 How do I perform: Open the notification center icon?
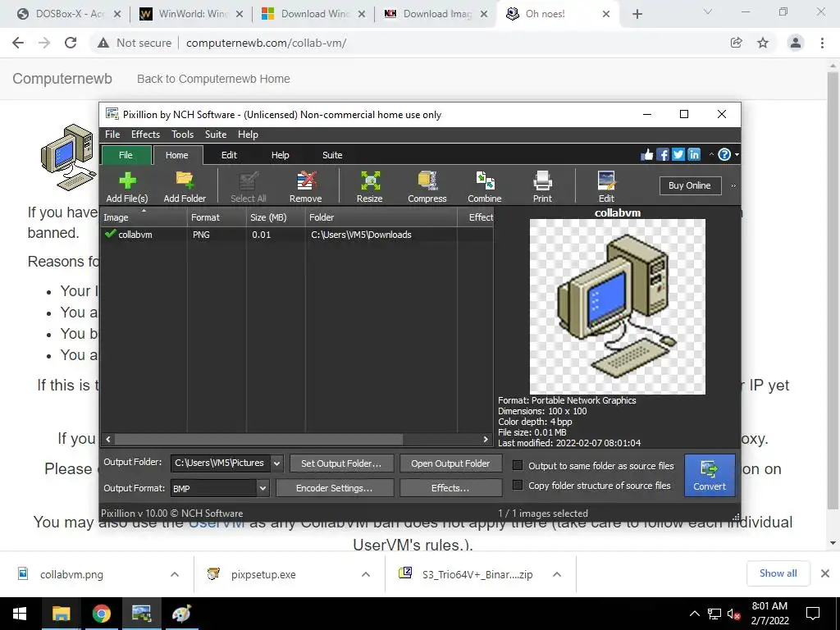[813, 614]
